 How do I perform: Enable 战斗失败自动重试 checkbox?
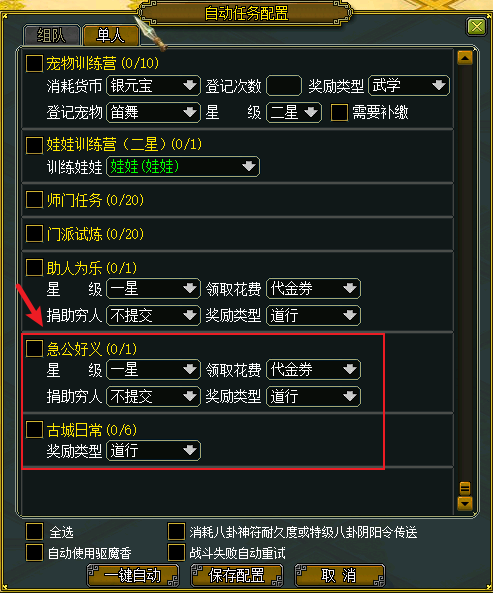tap(176, 553)
